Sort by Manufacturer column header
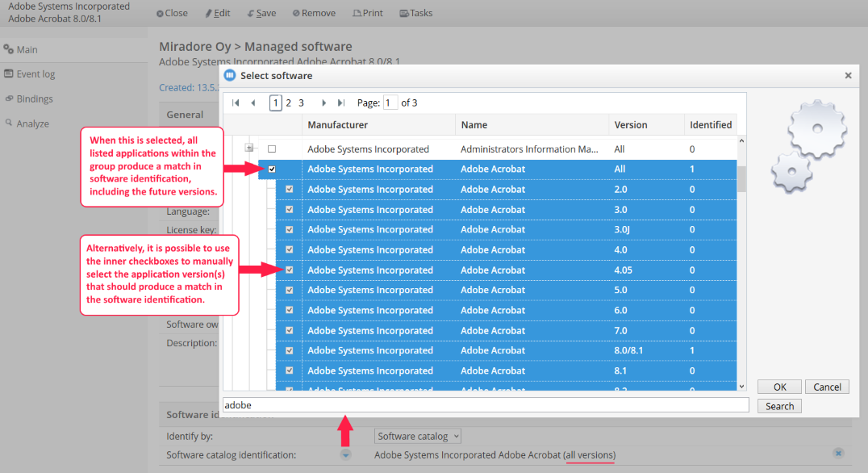 pos(378,124)
